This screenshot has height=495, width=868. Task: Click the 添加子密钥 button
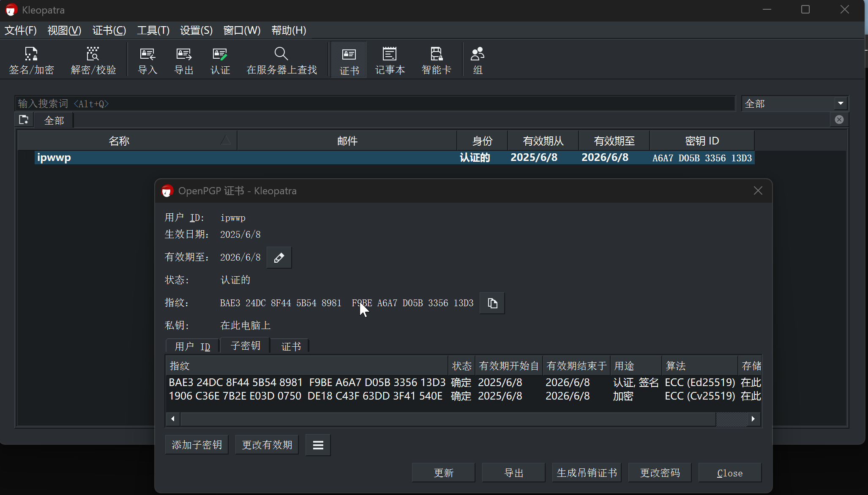(197, 445)
